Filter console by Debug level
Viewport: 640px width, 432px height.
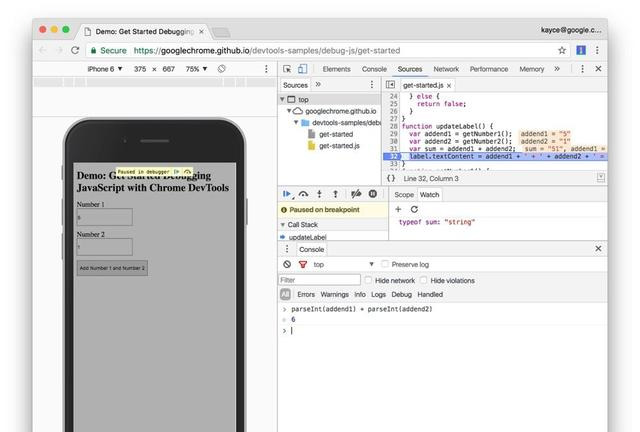[402, 294]
